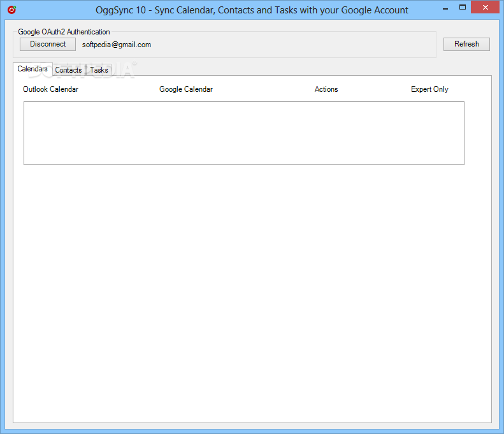Close the OggSync window
The image size is (504, 434).
(485, 7)
